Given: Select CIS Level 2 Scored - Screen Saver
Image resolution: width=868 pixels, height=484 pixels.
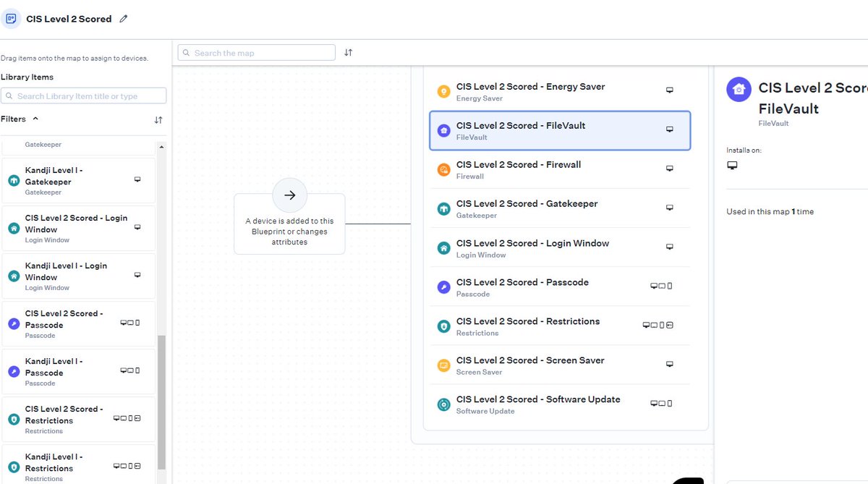Looking at the screenshot, I should tap(561, 365).
